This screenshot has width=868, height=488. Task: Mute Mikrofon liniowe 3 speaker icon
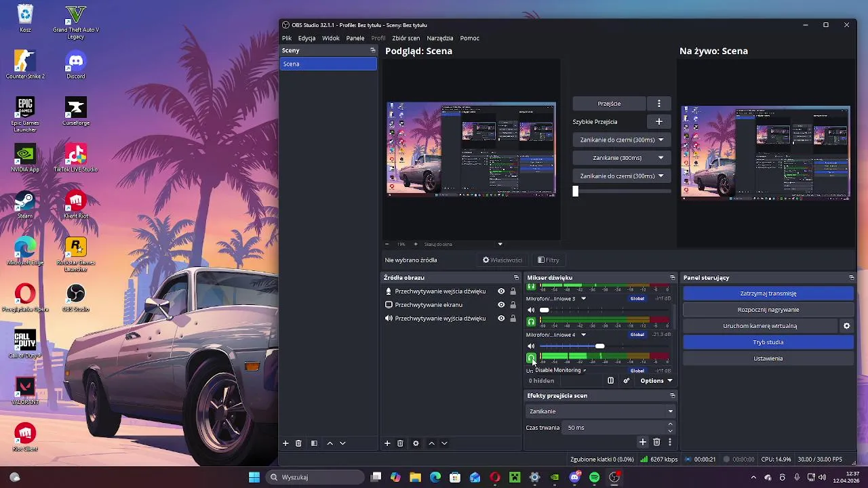point(531,310)
